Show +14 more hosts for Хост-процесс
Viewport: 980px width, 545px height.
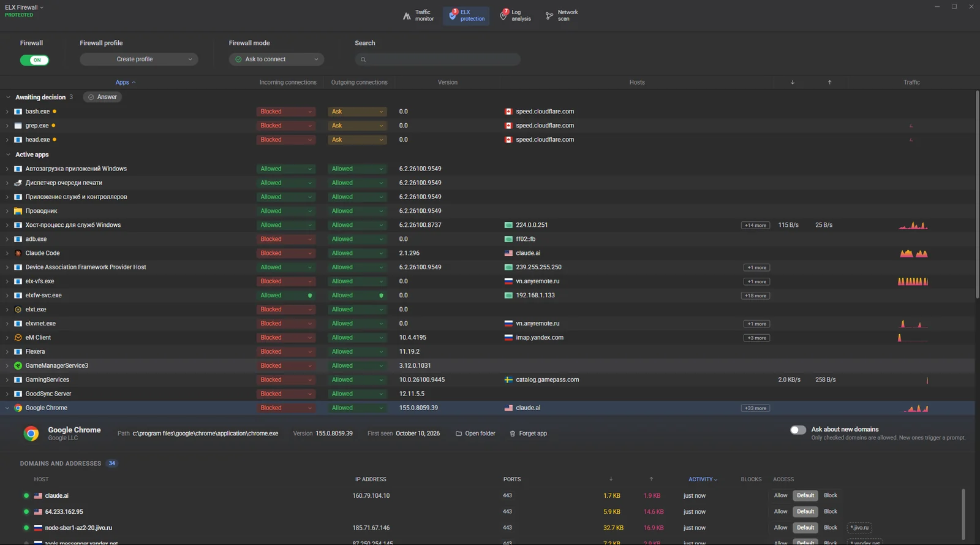(755, 226)
